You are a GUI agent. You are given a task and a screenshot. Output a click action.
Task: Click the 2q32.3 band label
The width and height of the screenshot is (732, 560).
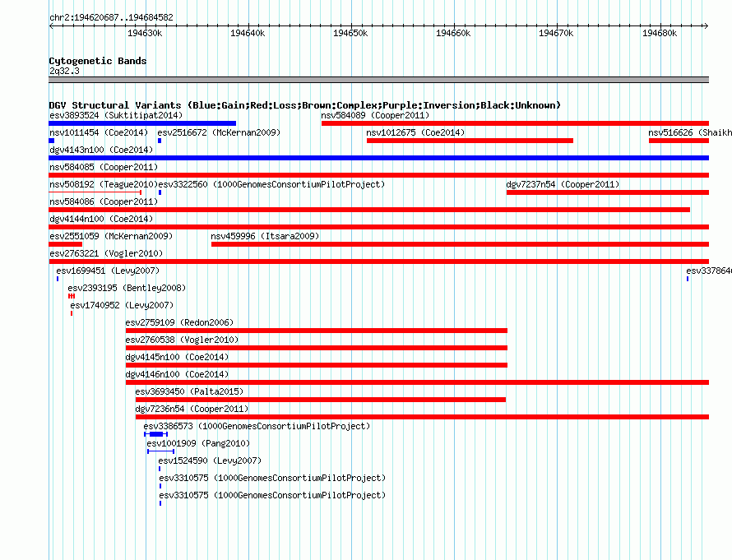pos(64,71)
